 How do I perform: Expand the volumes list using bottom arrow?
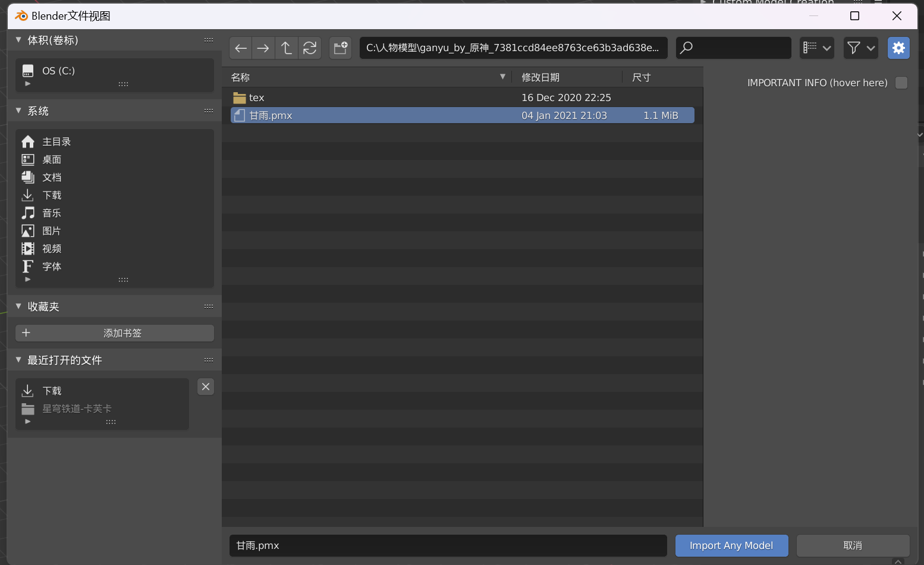click(x=27, y=84)
